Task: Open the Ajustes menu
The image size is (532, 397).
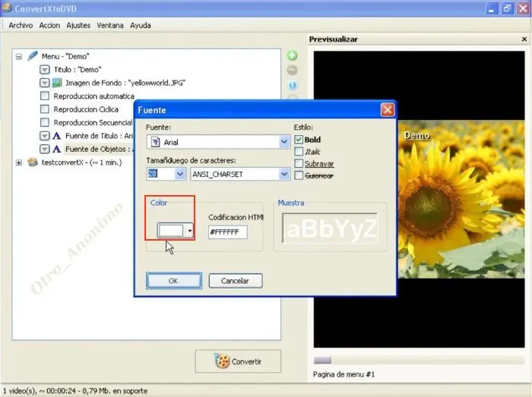Action: coord(78,25)
